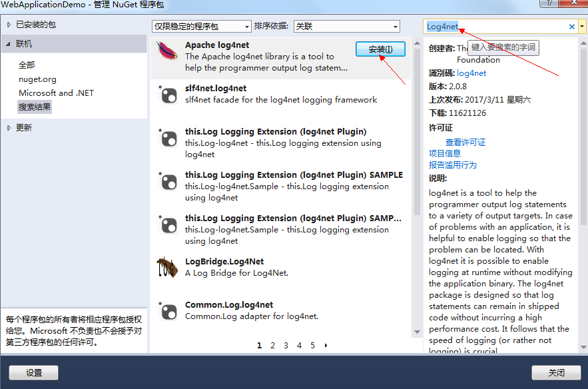The height and width of the screenshot is (389, 588).
Task: Go to results page 3
Action: click(286, 346)
